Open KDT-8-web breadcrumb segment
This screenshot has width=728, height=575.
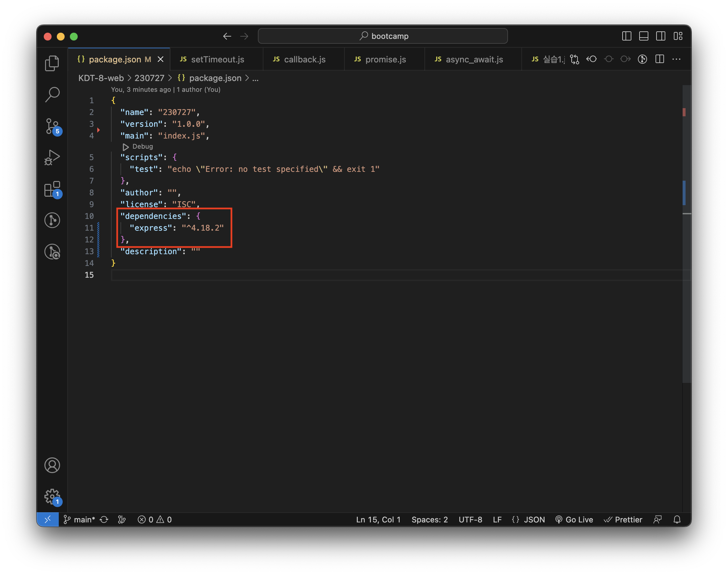(101, 78)
